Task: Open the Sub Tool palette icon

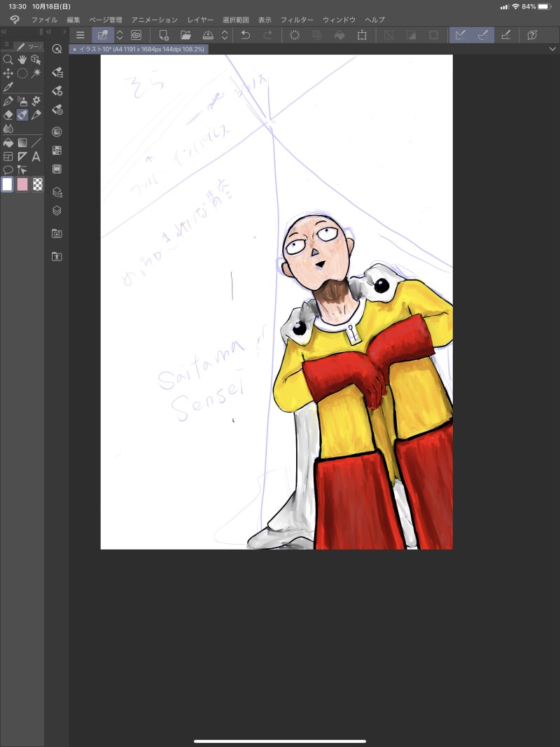Action: [x=57, y=72]
